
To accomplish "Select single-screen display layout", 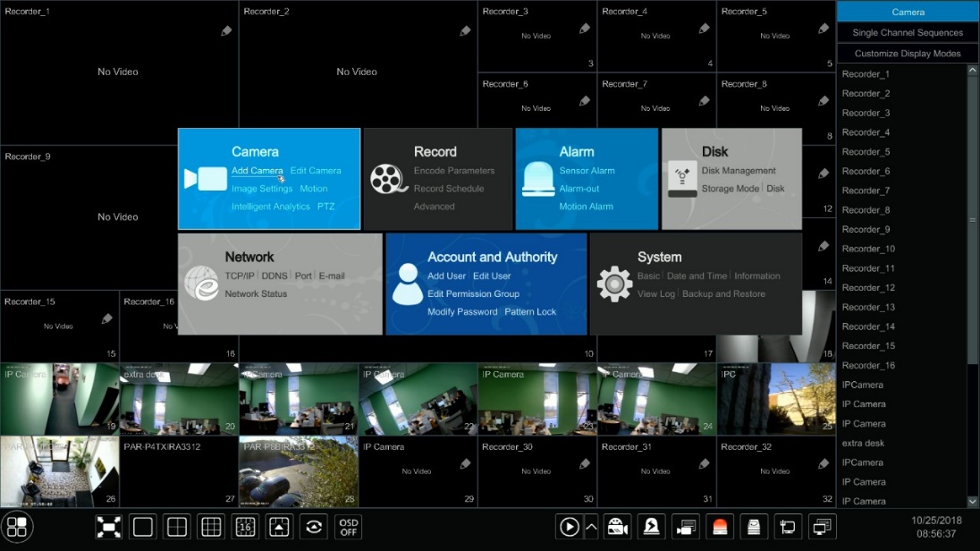I will [x=143, y=527].
